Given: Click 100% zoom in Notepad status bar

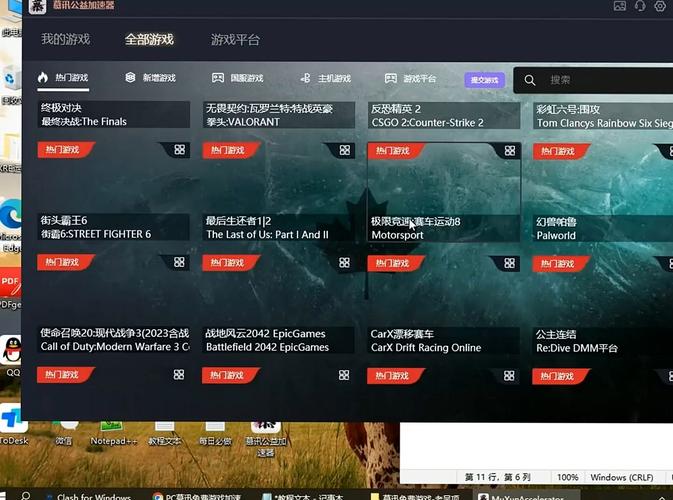Looking at the screenshot, I should (x=567, y=477).
